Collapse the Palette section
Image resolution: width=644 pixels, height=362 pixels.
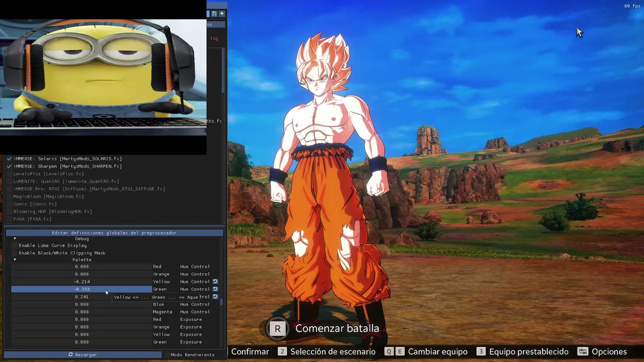click(x=15, y=260)
